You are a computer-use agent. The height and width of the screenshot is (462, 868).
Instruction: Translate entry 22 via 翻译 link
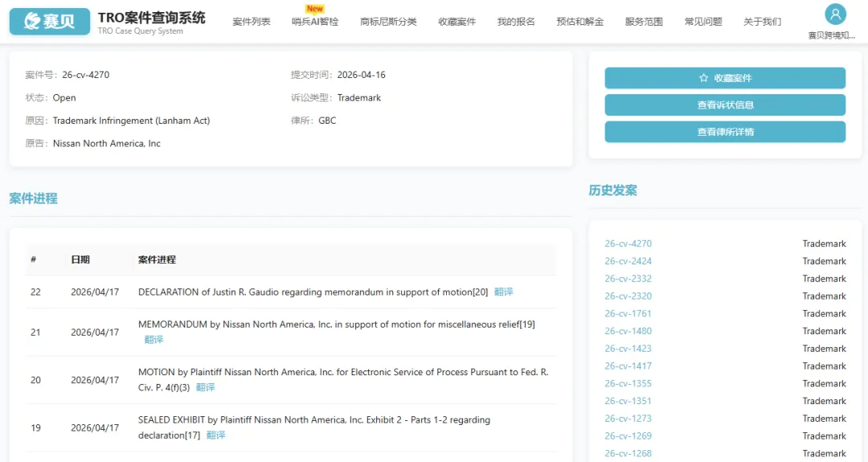pos(504,292)
